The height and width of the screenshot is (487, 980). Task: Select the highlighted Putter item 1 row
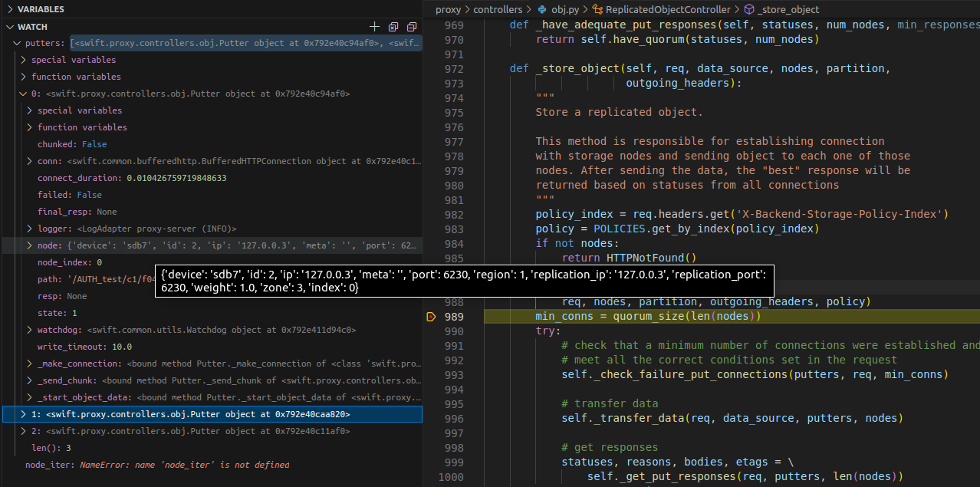[x=190, y=414]
